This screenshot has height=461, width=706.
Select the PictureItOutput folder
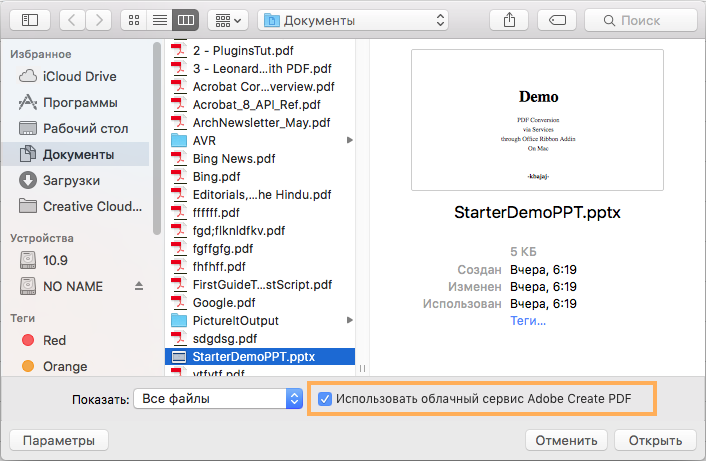pos(260,321)
